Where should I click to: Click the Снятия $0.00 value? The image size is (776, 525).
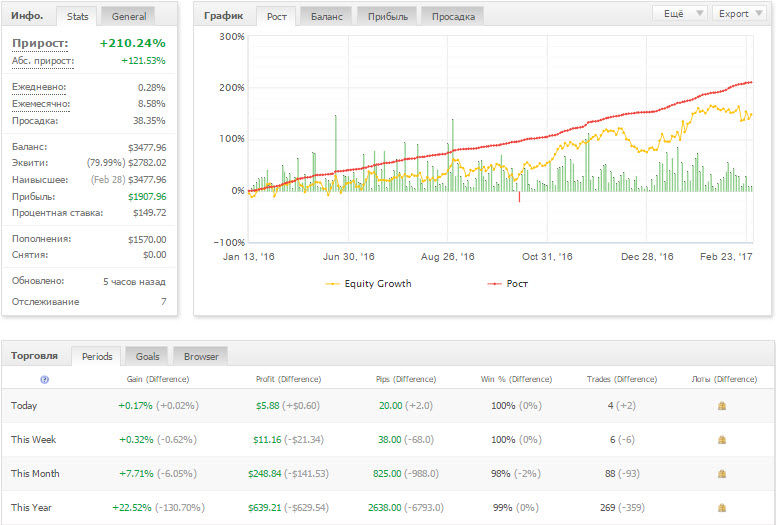154,255
